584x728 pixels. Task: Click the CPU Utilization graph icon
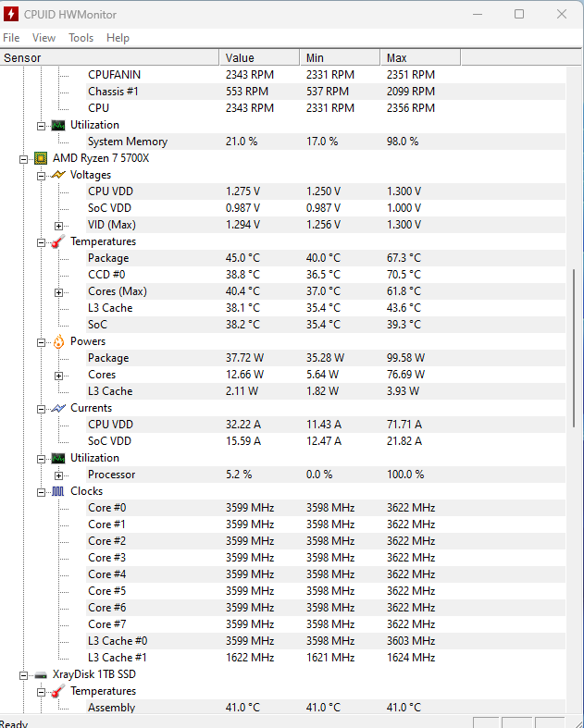58,458
